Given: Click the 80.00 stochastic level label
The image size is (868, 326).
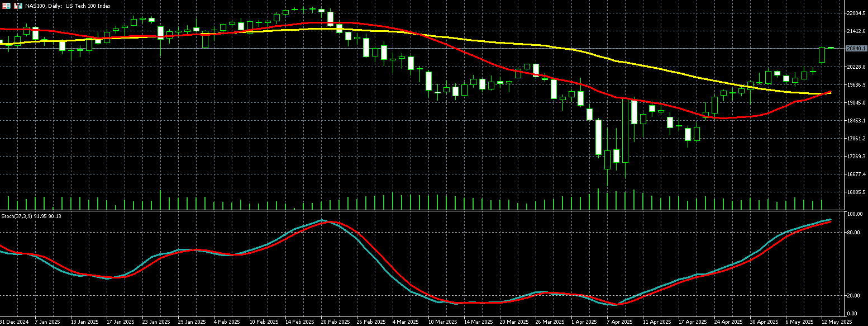Looking at the screenshot, I should (852, 233).
